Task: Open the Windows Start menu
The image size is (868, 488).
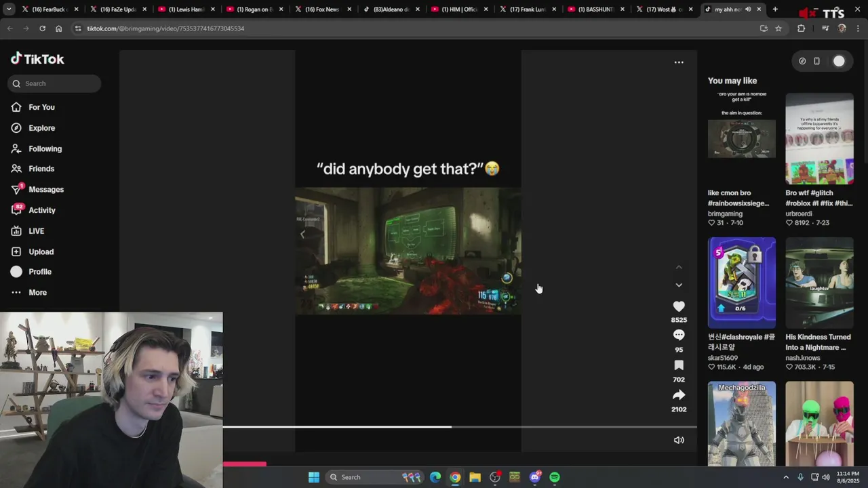Action: [313, 477]
